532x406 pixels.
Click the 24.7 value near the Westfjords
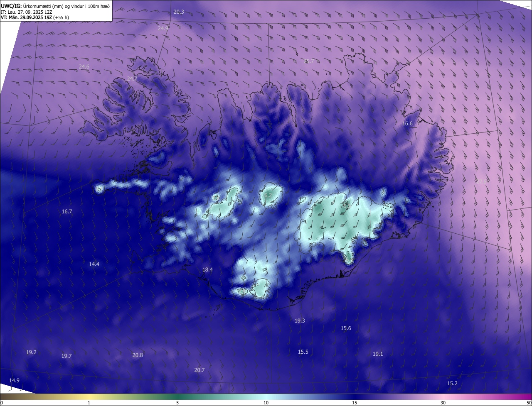coord(132,78)
